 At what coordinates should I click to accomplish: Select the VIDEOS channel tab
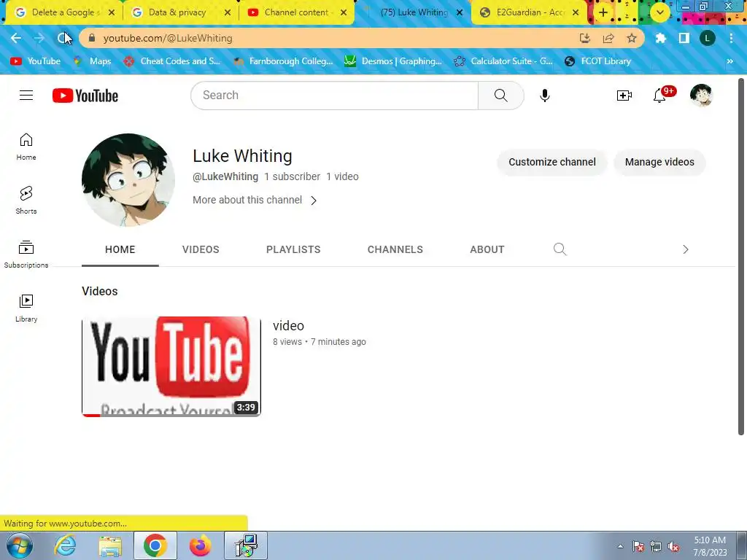click(201, 249)
